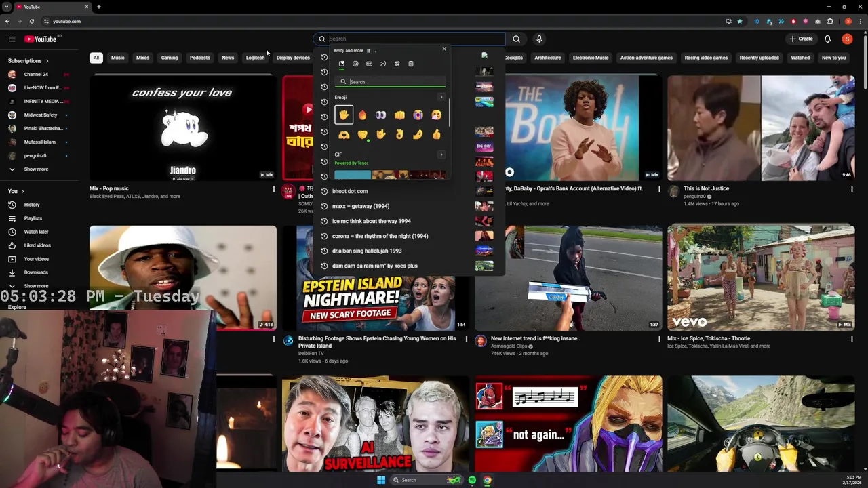Insert the oncoming fist emoji
The height and width of the screenshot is (488, 868).
[x=399, y=115]
